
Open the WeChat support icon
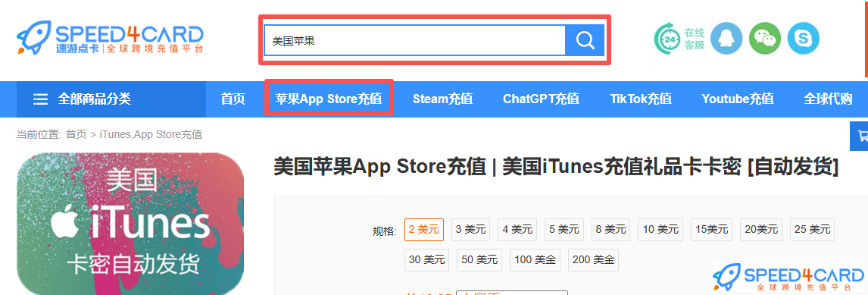tap(764, 39)
